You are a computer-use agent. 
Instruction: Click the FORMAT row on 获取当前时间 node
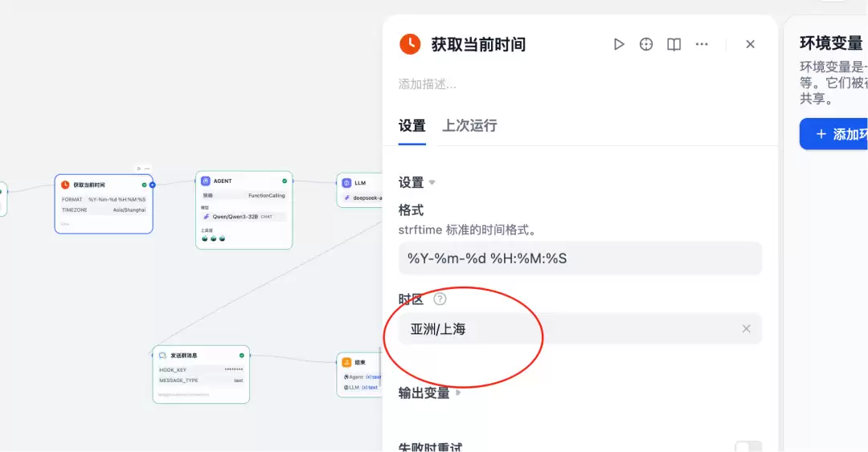click(104, 199)
